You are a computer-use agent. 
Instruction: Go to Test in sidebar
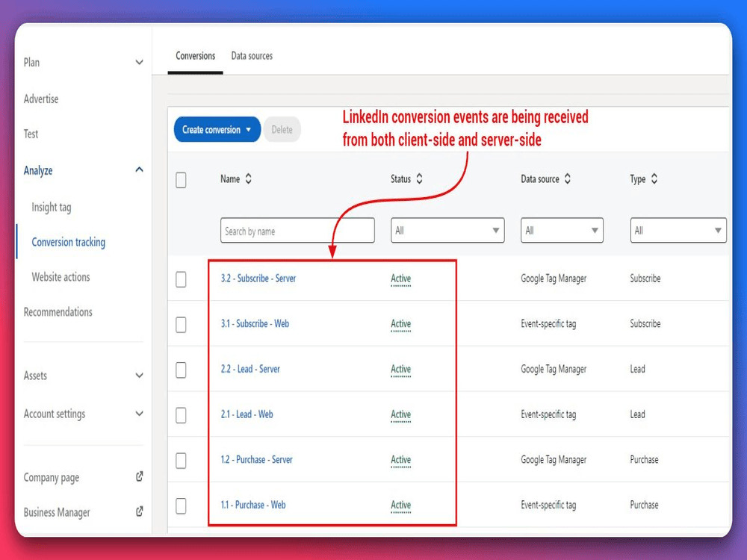(x=31, y=134)
